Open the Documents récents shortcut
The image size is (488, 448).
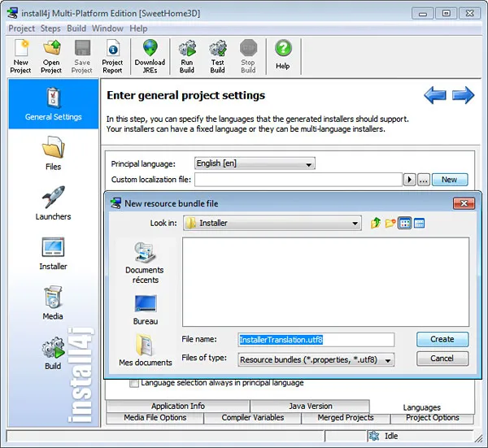coord(145,263)
